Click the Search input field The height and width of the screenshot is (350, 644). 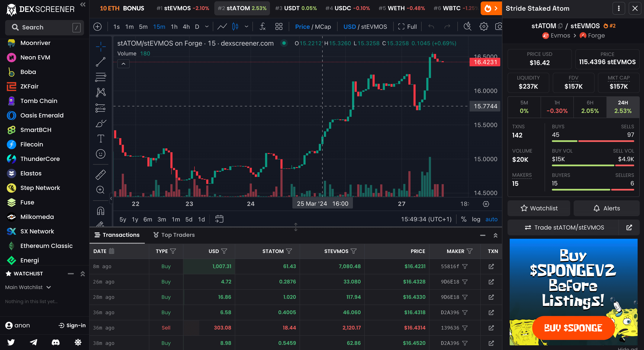pos(45,27)
